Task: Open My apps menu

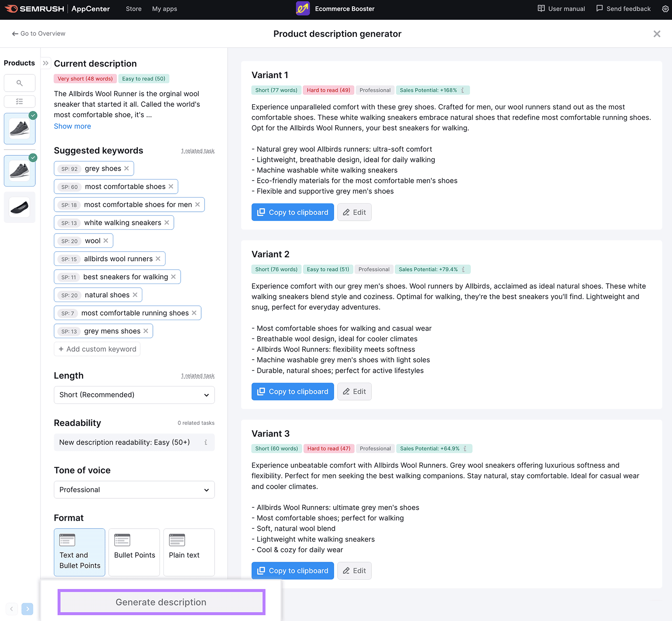Action: tap(164, 9)
